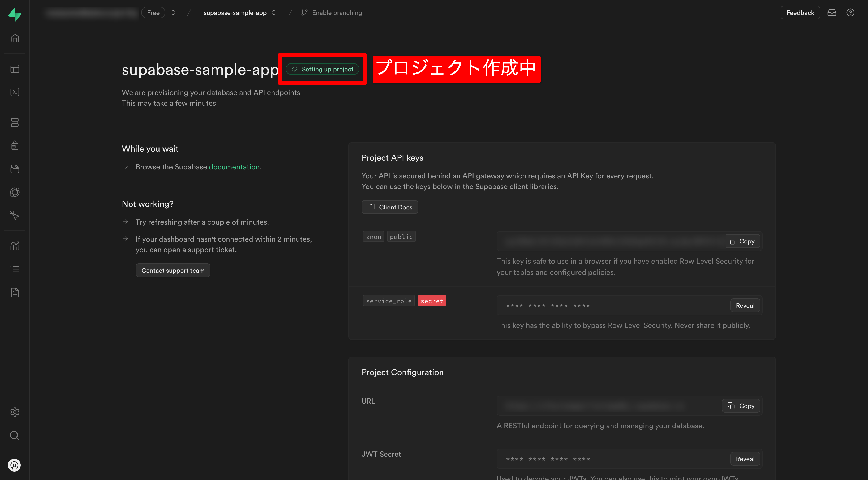Image resolution: width=868 pixels, height=480 pixels.
Task: Click Reveal button for service_role key
Action: pyautogui.click(x=745, y=306)
